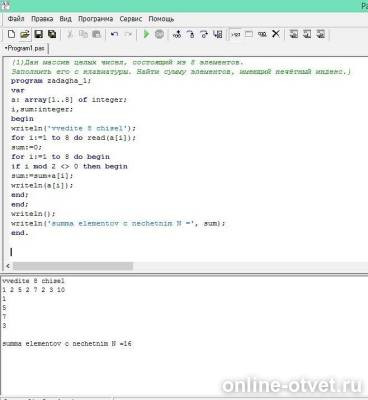Click line 'writeln(a[i]);'

click(x=42, y=185)
